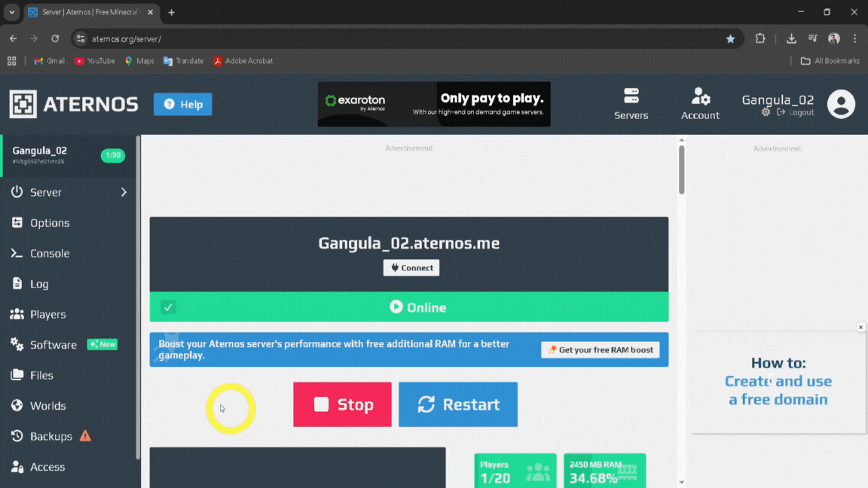868x488 pixels.
Task: Go to Players in the sidebar
Action: [x=47, y=315]
